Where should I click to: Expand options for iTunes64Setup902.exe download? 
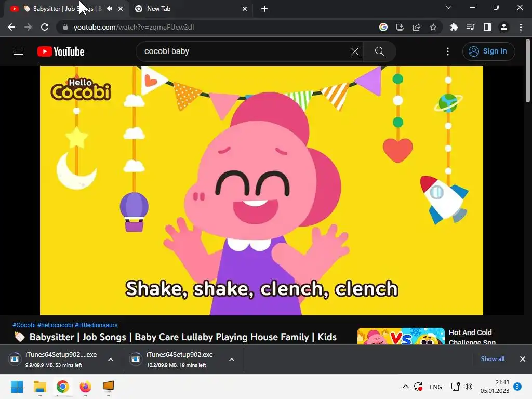tap(232, 360)
